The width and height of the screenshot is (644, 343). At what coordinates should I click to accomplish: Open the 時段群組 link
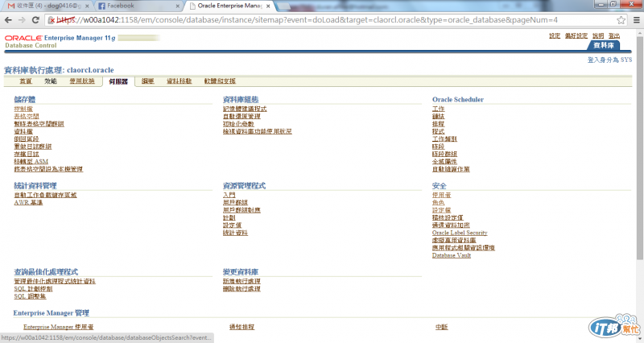444,154
